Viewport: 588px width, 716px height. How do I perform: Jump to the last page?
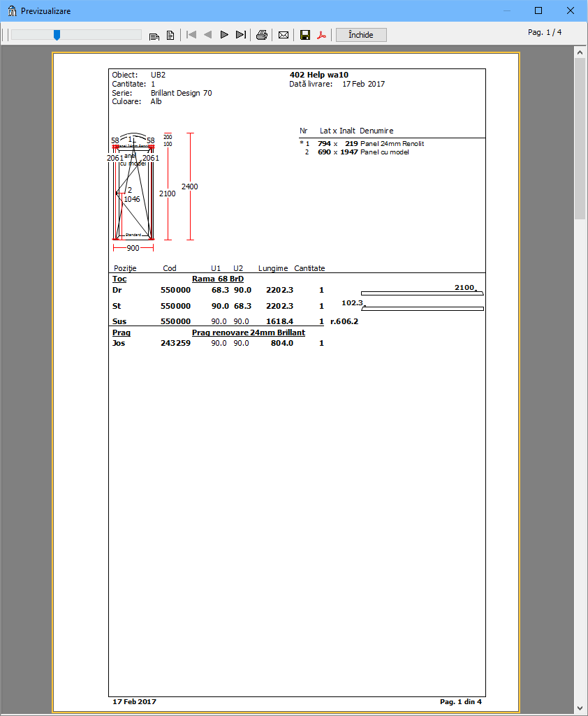tap(241, 35)
